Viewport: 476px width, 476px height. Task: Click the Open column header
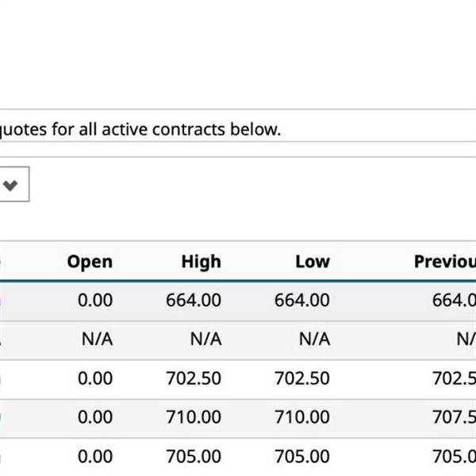90,262
